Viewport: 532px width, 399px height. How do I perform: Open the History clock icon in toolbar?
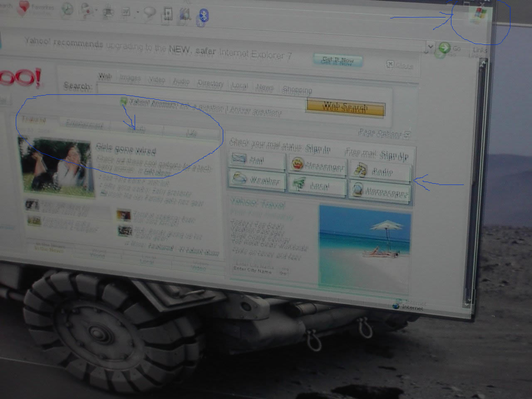(67, 10)
